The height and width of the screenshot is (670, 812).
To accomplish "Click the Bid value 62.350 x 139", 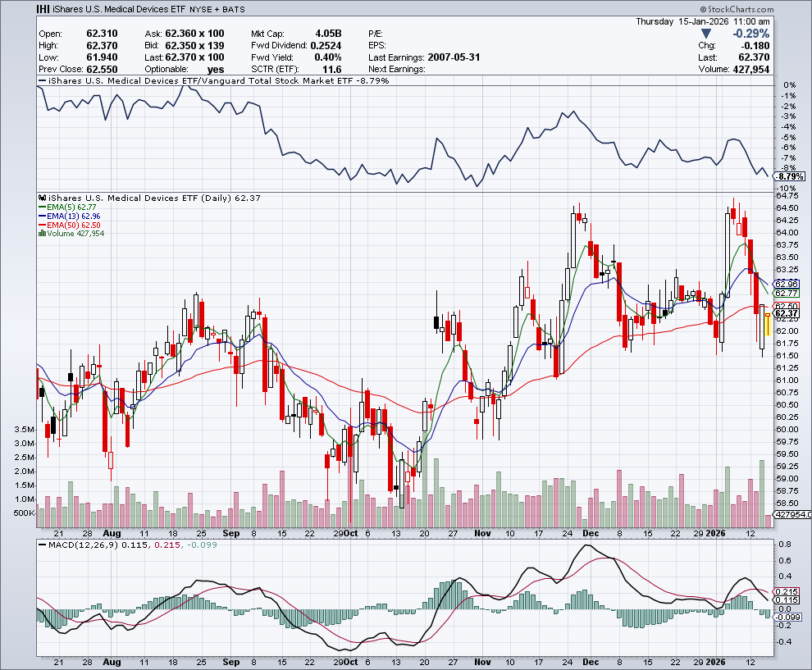I will 194,46.
